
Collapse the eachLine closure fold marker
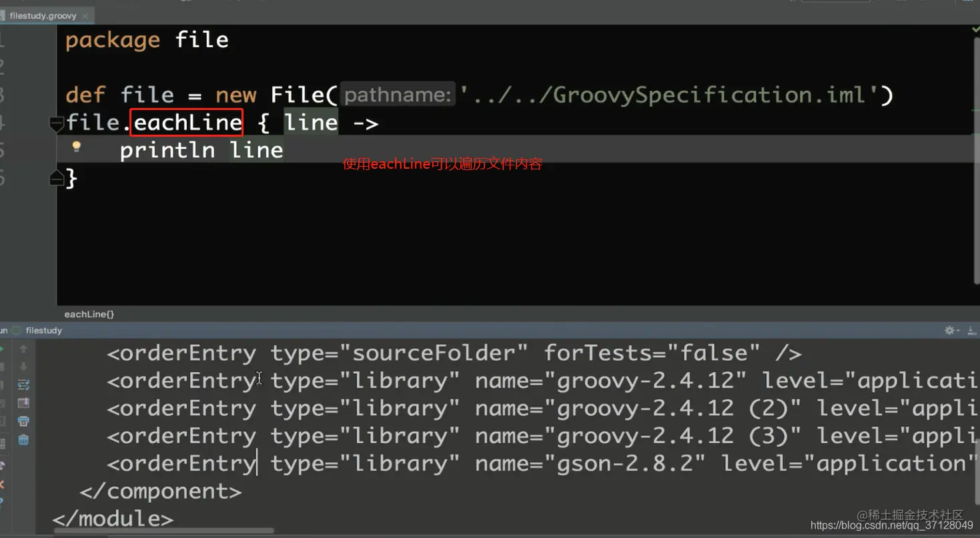[57, 123]
